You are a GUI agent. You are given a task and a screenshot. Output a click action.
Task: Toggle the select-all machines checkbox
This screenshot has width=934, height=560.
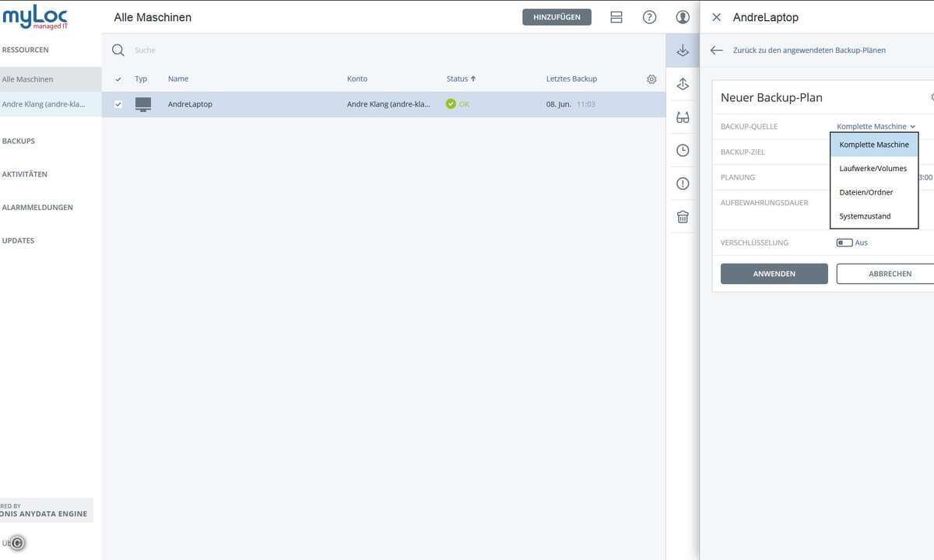point(118,79)
